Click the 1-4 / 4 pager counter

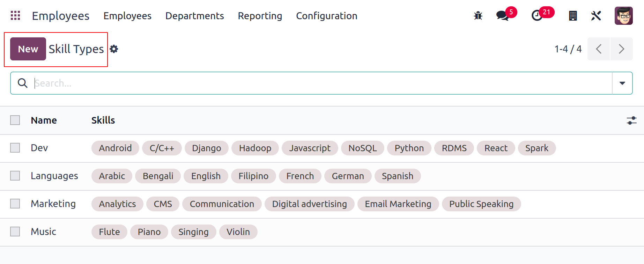(568, 49)
